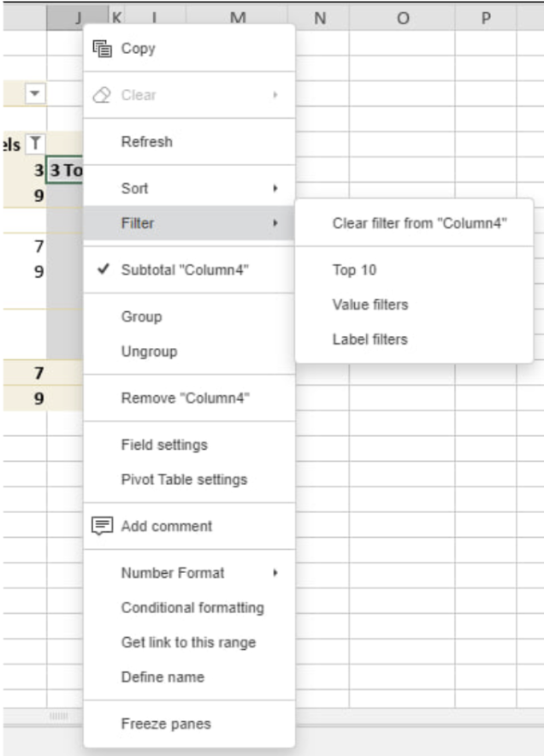Image resolution: width=544 pixels, height=756 pixels.
Task: Click the Add comment speech bubble icon
Action: pyautogui.click(x=103, y=526)
